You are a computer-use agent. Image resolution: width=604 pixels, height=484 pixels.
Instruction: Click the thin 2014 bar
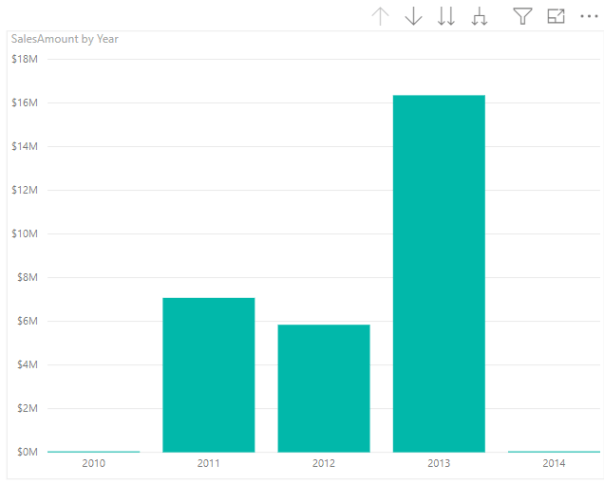[553, 451]
